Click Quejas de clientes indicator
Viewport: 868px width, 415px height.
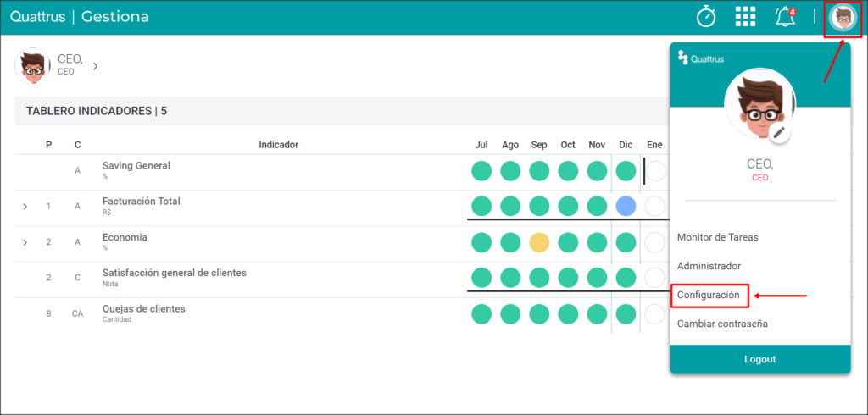click(143, 309)
